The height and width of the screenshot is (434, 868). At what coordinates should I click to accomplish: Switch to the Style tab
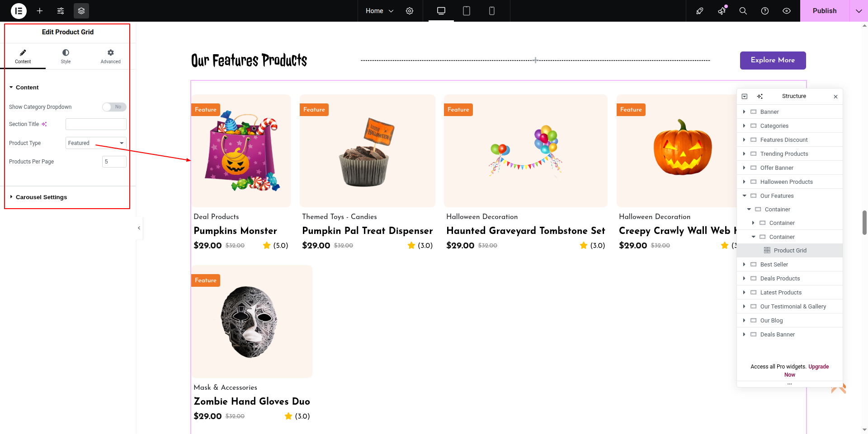[x=66, y=56]
